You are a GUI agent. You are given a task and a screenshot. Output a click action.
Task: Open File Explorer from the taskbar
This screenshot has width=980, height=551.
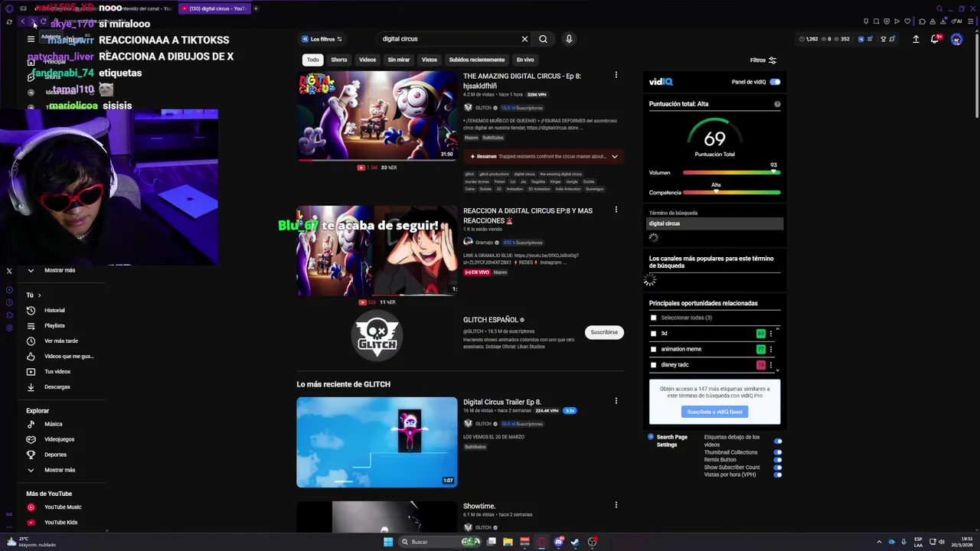tap(508, 542)
